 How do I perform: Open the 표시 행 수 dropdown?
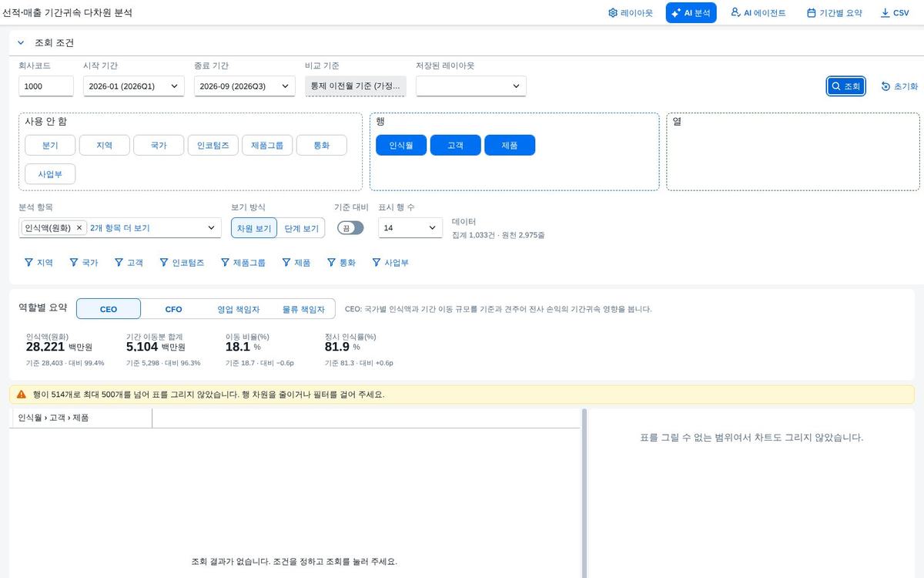click(x=410, y=228)
